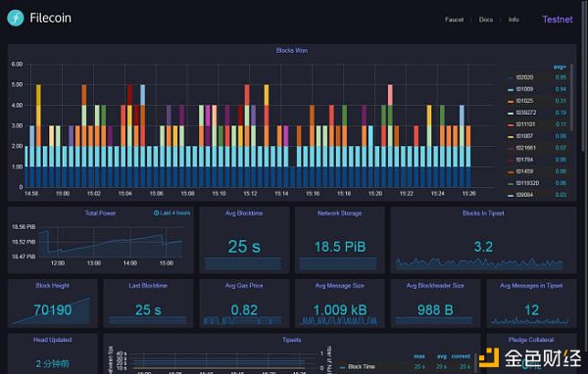Image resolution: width=588 pixels, height=374 pixels.
Task: Toggle the Block Time series in Tipsets legend
Action: (362, 366)
